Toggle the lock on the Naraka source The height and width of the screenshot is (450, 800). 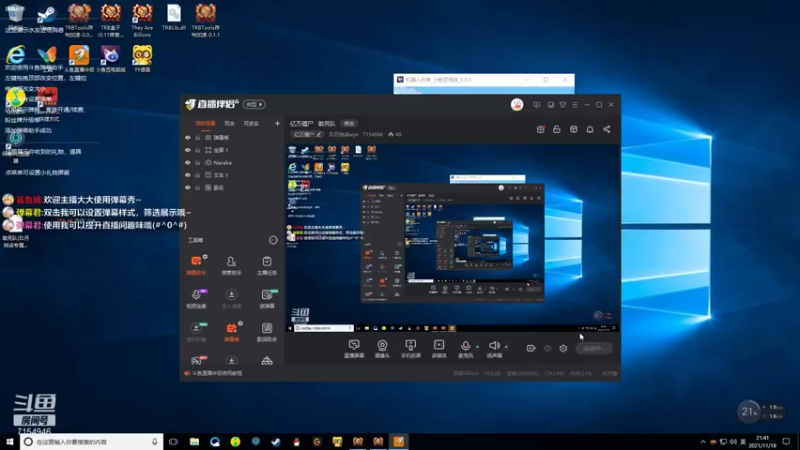point(197,163)
